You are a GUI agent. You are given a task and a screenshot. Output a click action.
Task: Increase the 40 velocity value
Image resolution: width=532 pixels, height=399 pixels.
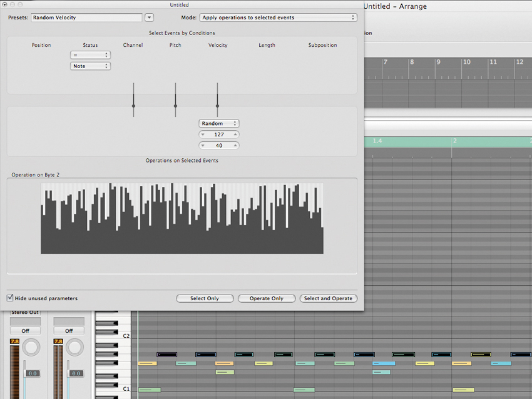tap(235, 146)
